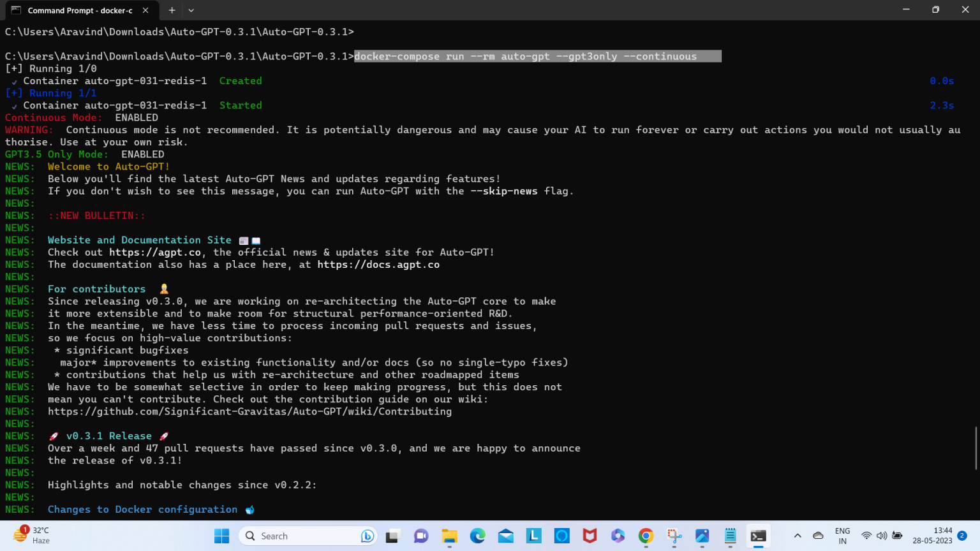Click the Windows Start button
This screenshot has height=551, width=980.
[221, 536]
